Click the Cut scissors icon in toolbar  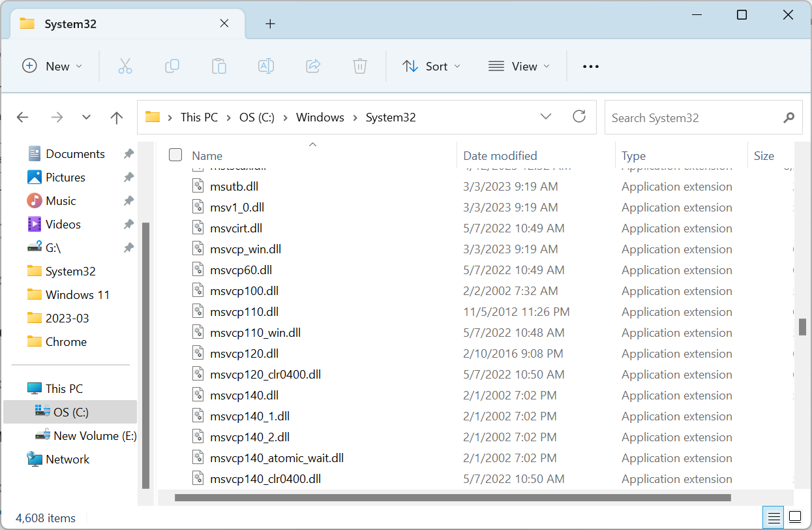tap(125, 66)
